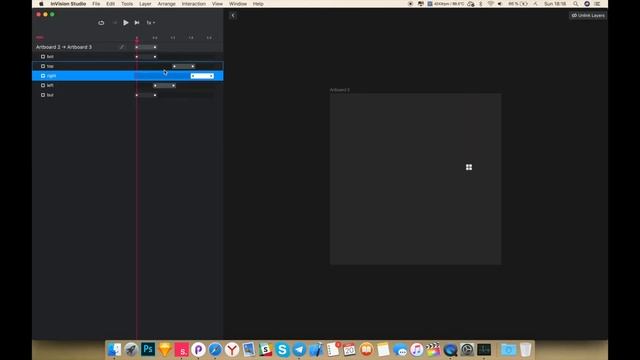Click the end keyframe of the top layer bar
This screenshot has width=640, height=360.
coord(193,66)
